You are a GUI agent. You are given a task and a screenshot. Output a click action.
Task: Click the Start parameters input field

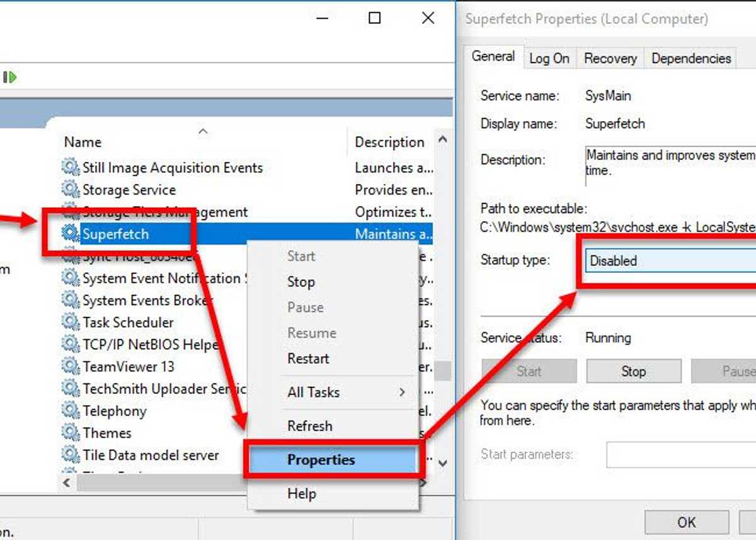click(x=681, y=454)
